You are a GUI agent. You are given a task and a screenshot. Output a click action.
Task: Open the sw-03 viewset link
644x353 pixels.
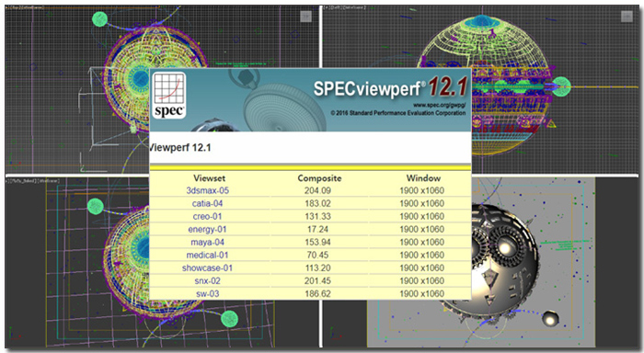point(207,294)
